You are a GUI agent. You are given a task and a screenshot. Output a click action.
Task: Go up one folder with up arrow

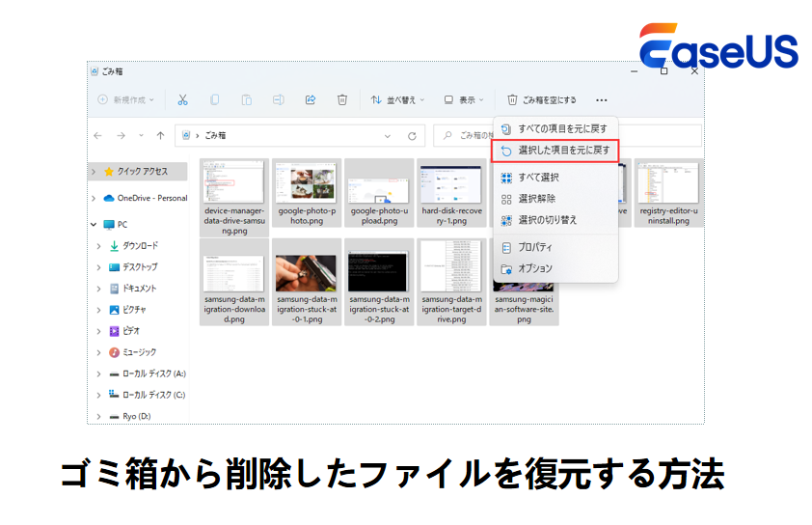pyautogui.click(x=160, y=136)
